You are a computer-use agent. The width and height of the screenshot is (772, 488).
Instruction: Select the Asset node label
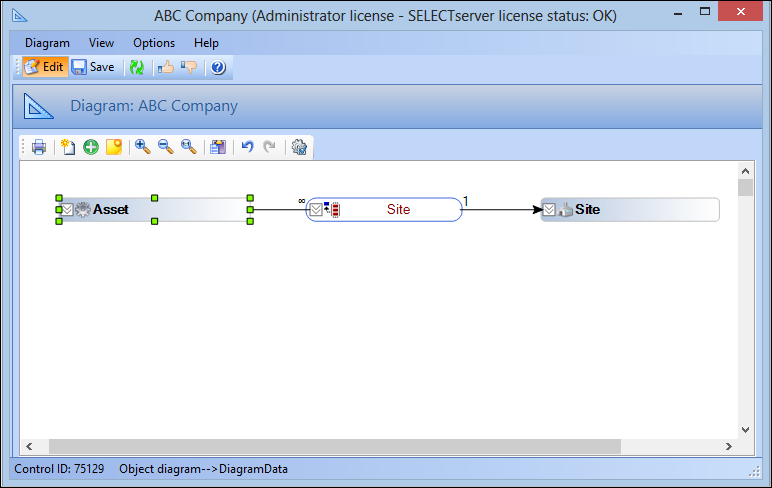[x=111, y=209]
